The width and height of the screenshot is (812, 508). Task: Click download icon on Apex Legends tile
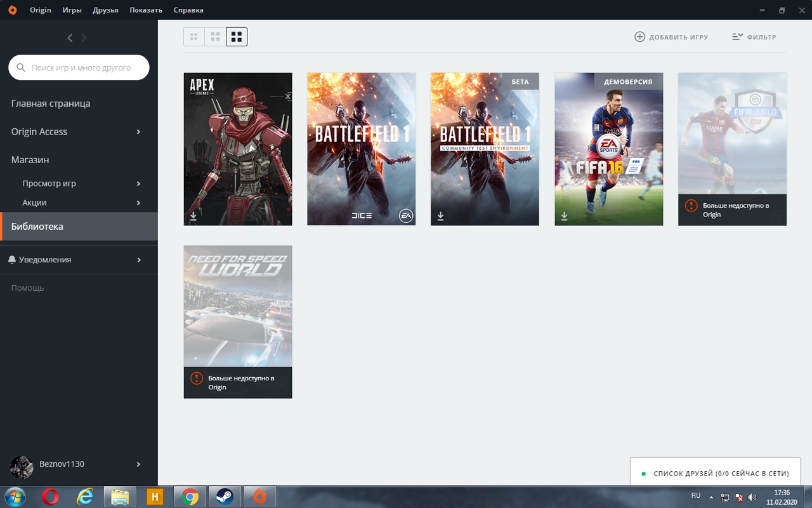pyautogui.click(x=193, y=217)
